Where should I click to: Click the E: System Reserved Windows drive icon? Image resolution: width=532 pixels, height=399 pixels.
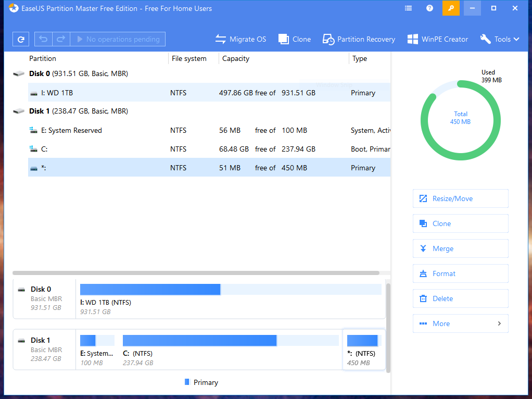coord(33,130)
